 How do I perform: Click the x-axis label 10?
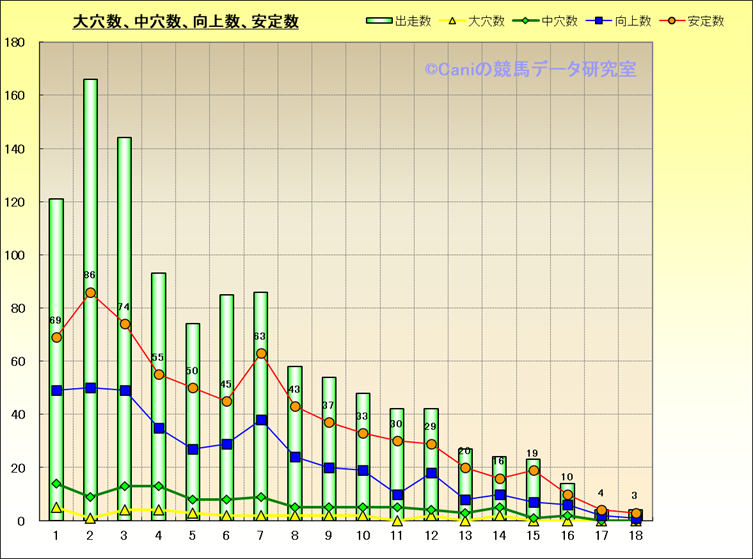pos(363,536)
